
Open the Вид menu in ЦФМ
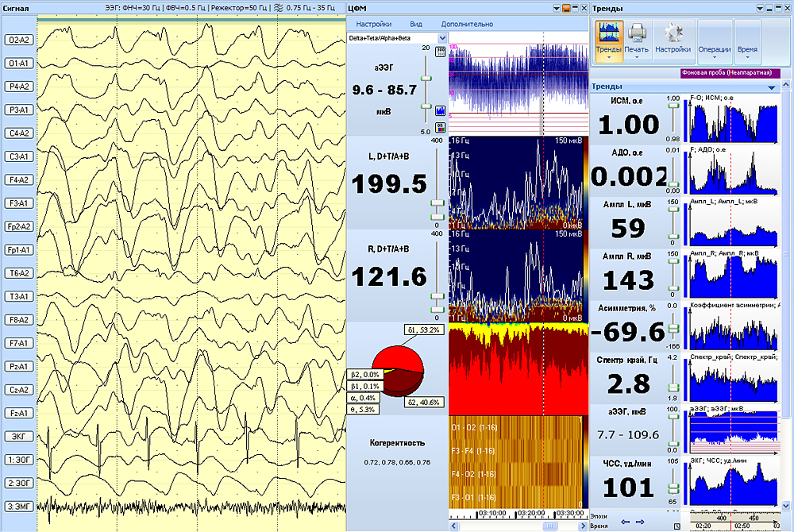tap(416, 24)
